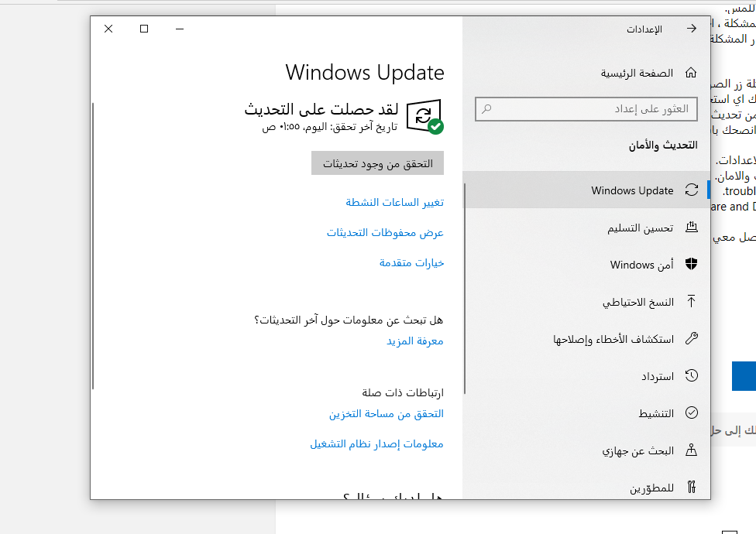Open للمطورين in the sidebar
The height and width of the screenshot is (534, 756).
tap(587, 485)
